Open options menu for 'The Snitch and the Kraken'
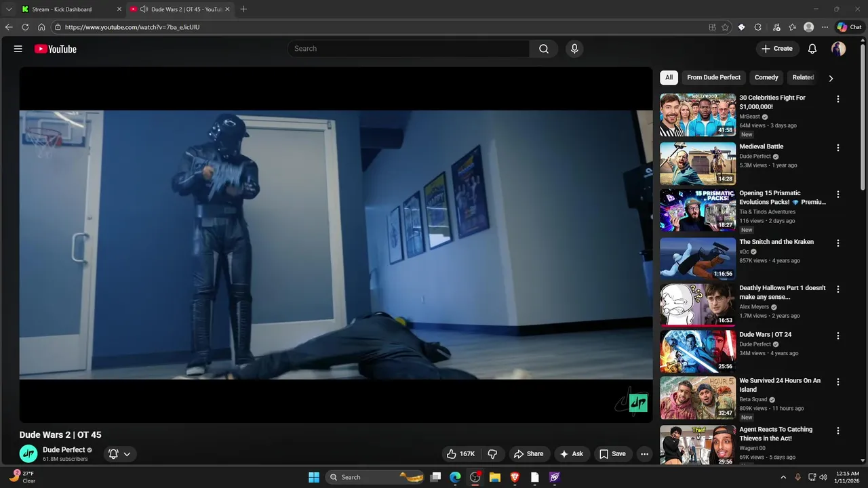Viewport: 868px width, 488px height. pyautogui.click(x=838, y=243)
